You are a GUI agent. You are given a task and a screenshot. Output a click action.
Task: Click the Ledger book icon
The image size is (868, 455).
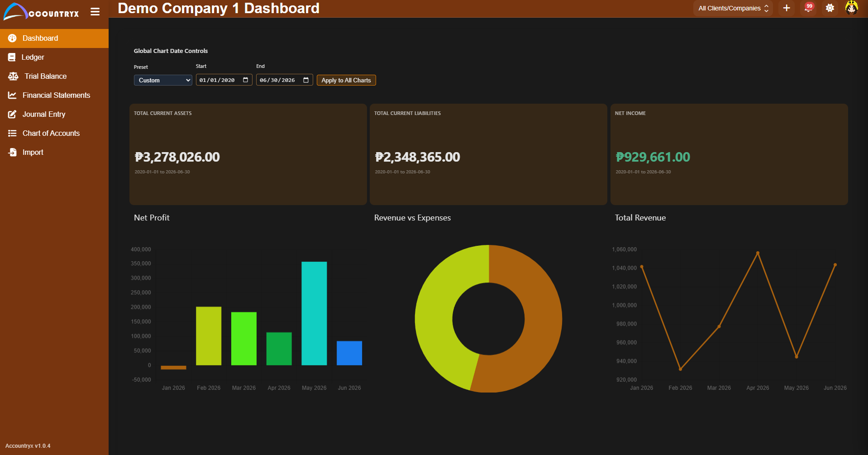click(x=12, y=57)
